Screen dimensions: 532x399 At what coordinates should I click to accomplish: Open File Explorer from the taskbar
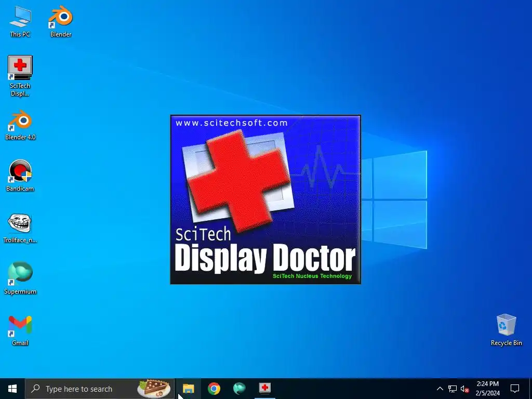(x=188, y=389)
